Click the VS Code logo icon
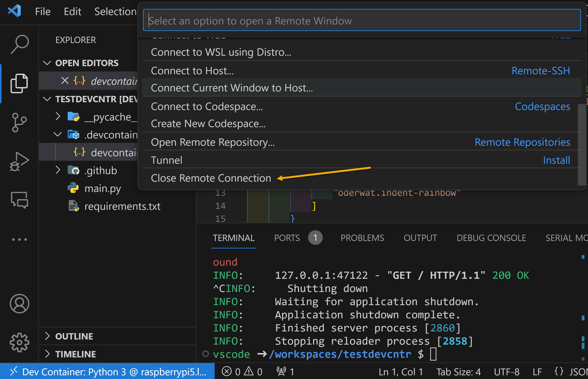The image size is (588, 379). 14,11
